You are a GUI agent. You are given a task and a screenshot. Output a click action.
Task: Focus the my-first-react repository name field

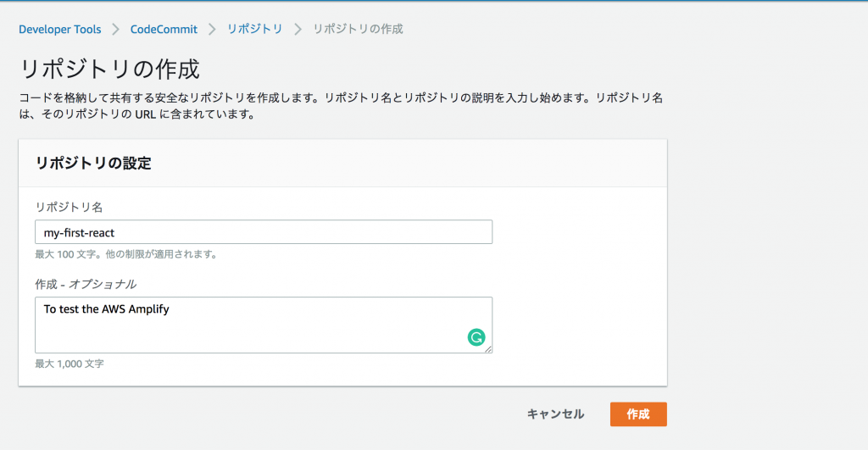264,232
